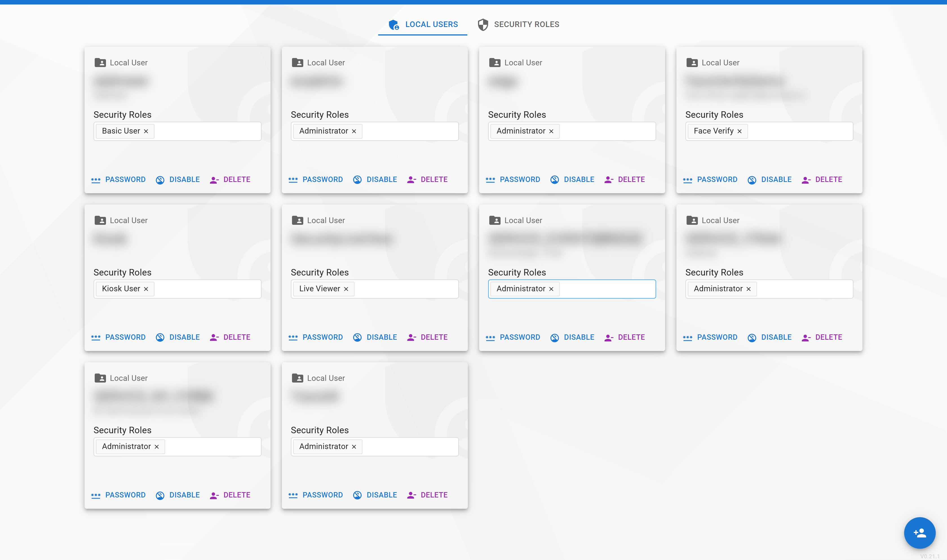Change password on the Live Viewer card
Image resolution: width=947 pixels, height=560 pixels.
point(316,337)
